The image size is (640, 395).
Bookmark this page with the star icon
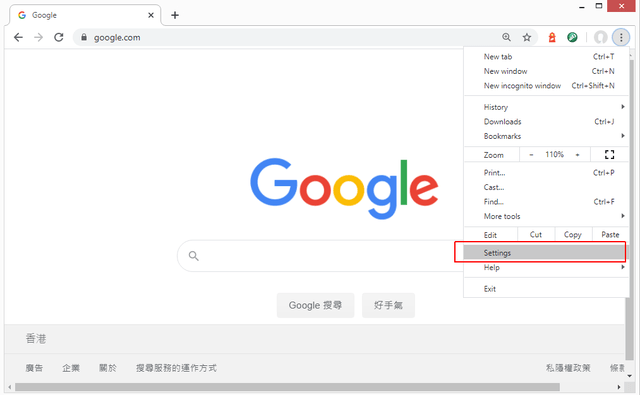point(527,38)
